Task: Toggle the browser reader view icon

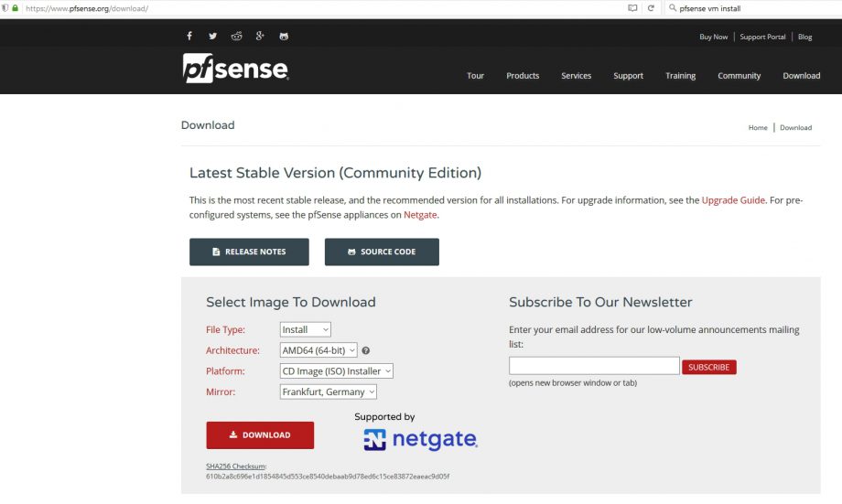Action: pyautogui.click(x=632, y=8)
